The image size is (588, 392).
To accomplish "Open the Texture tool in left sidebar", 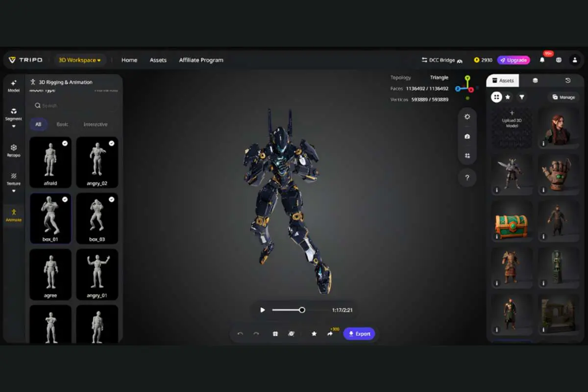I will click(x=14, y=179).
